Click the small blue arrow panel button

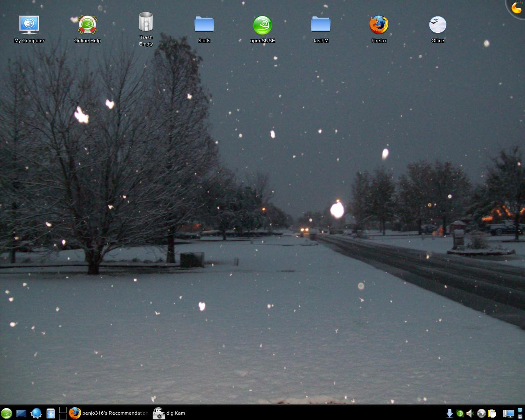point(520,410)
